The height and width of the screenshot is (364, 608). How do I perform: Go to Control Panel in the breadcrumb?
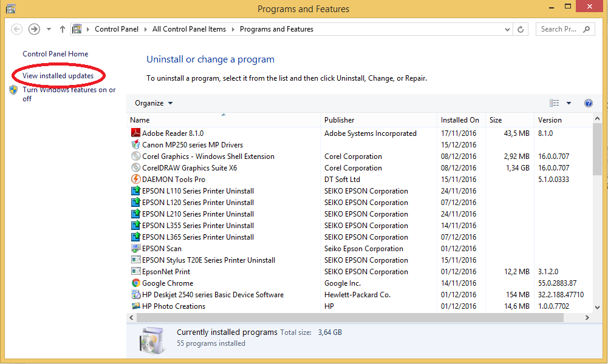[x=117, y=29]
